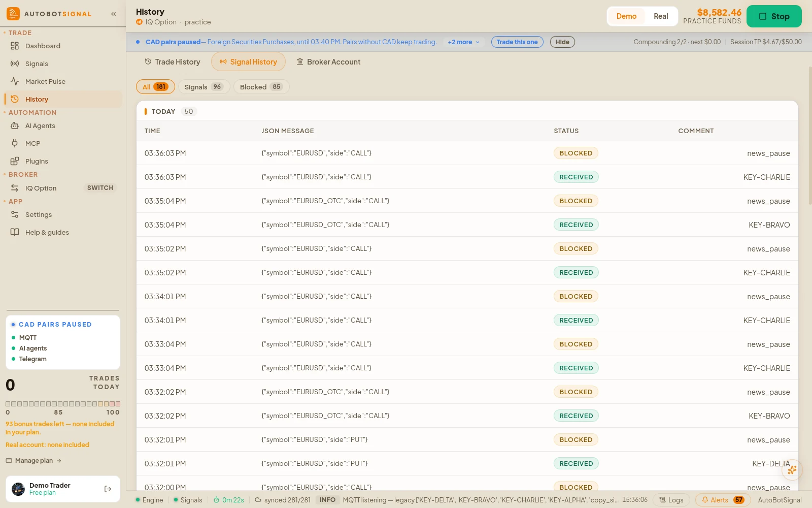Stop the trading engine
812x508 pixels.
coord(774,16)
